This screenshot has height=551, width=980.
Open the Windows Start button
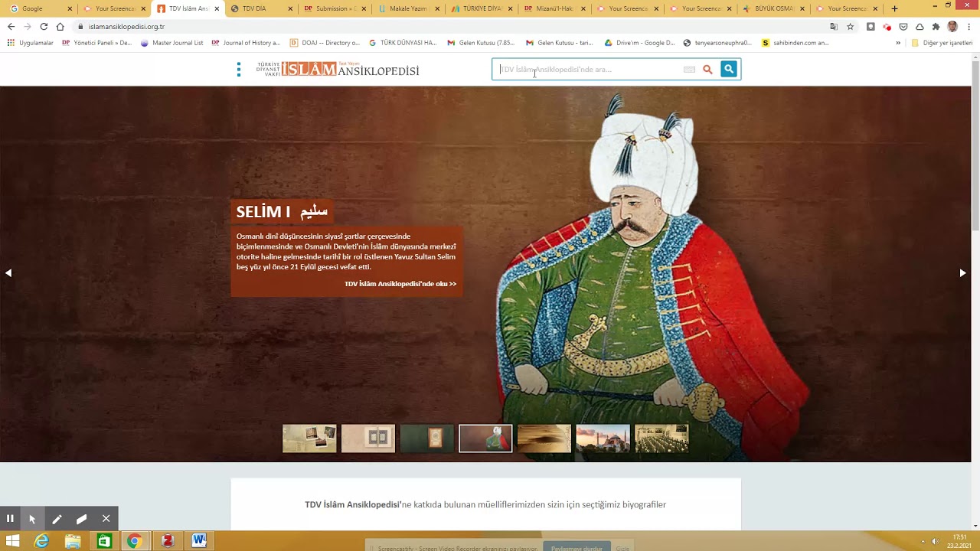click(x=12, y=541)
